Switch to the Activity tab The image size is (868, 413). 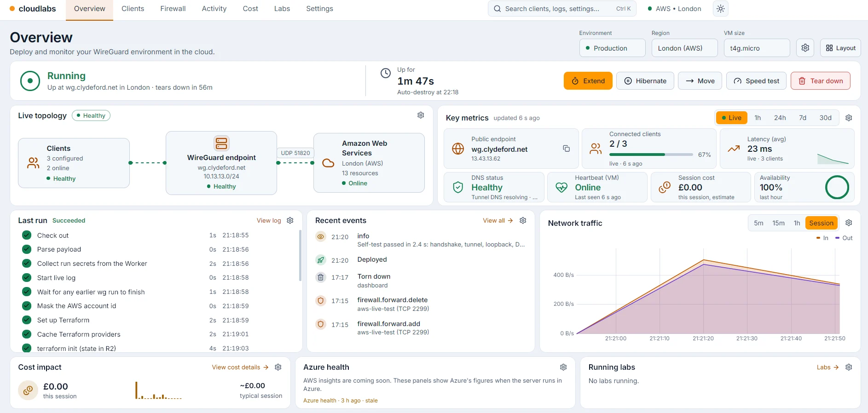214,9
